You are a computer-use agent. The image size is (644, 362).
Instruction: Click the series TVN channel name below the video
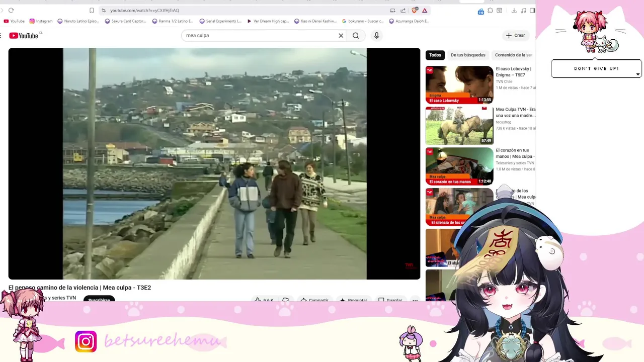pyautogui.click(x=59, y=298)
